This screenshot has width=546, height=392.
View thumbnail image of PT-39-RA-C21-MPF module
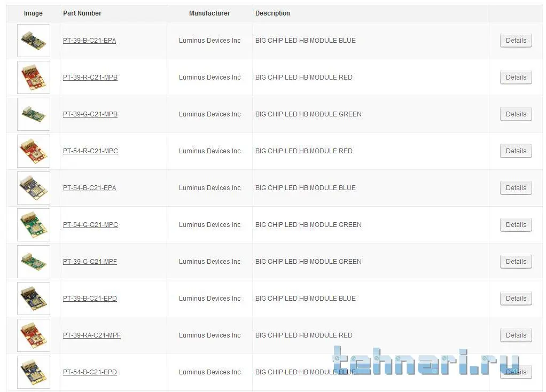(34, 335)
